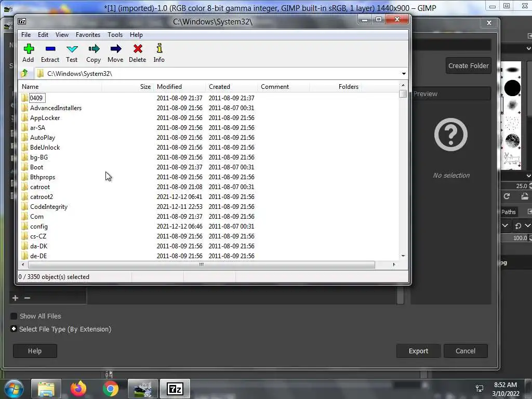
Task: Expand Select File Type (By Extension)
Action: pyautogui.click(x=14, y=329)
